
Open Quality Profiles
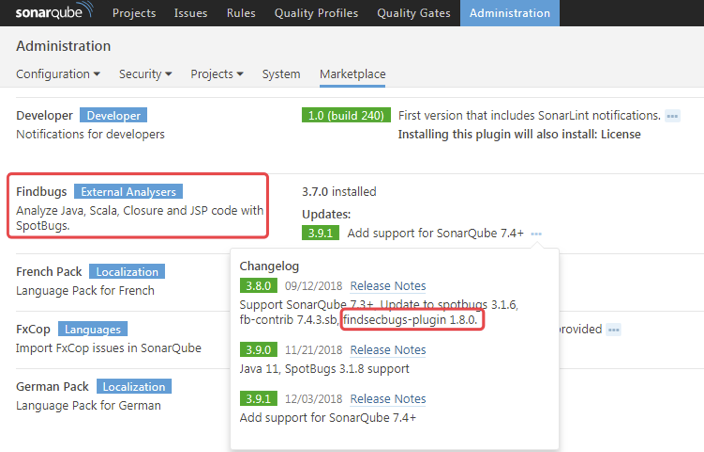(x=316, y=13)
